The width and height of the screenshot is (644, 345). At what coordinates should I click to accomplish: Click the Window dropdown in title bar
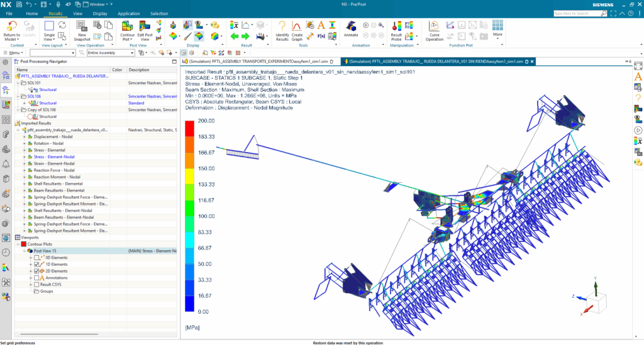click(x=97, y=4)
